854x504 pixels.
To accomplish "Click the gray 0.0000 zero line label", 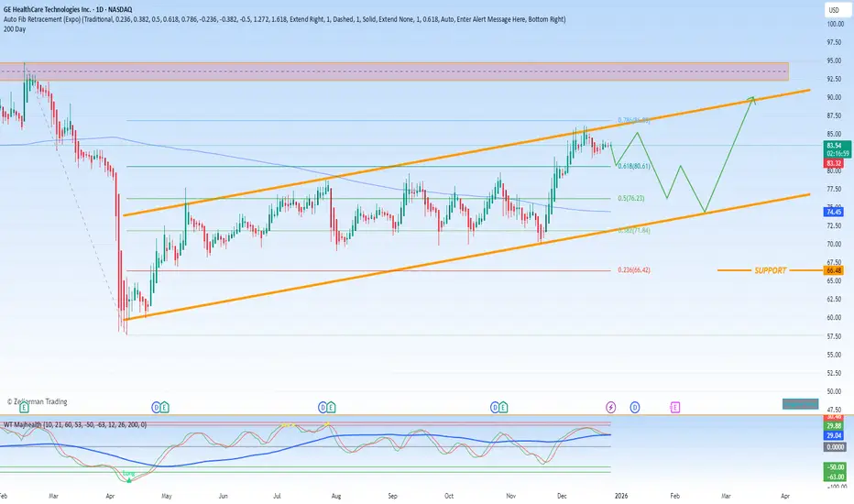I will (835, 447).
